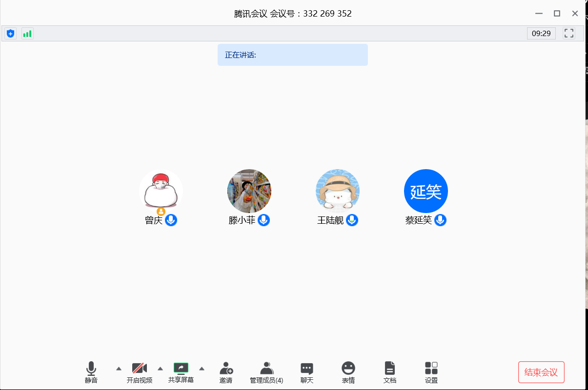The width and height of the screenshot is (588, 390).
Task: Click the 09:29 meeting timer
Action: (x=541, y=34)
